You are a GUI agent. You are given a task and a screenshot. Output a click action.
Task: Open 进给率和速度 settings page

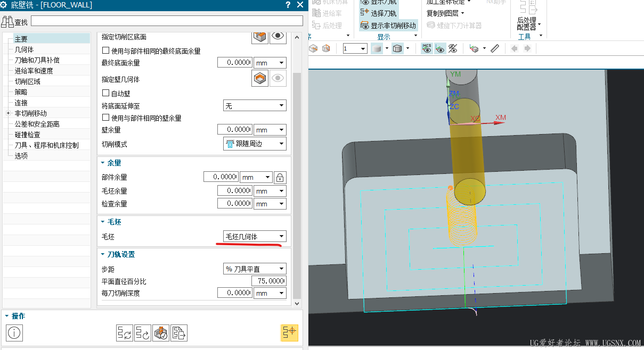pos(34,71)
